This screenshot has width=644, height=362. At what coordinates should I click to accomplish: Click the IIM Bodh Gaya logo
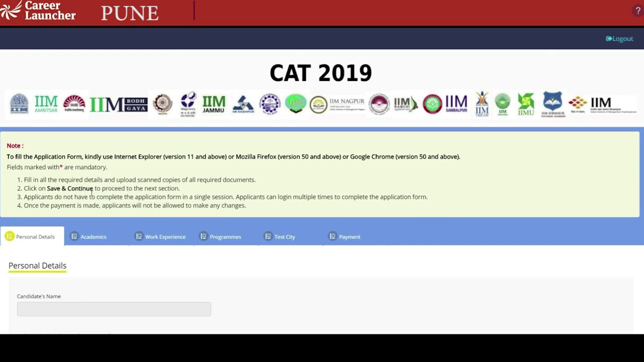pyautogui.click(x=119, y=104)
